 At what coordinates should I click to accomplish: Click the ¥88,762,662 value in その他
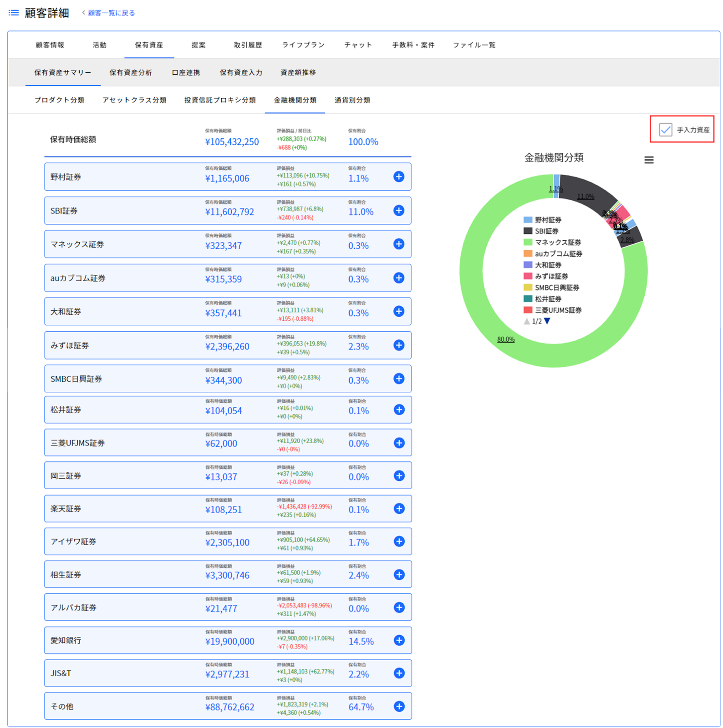230,707
